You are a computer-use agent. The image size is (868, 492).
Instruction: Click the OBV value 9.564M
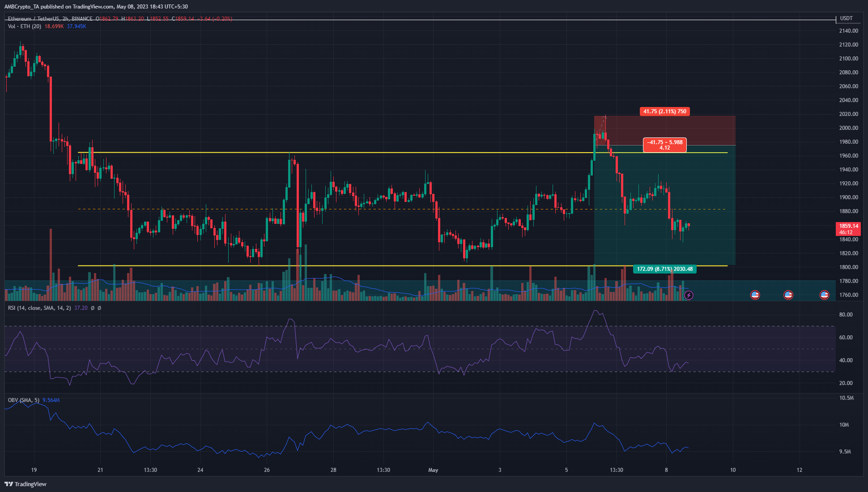51,400
